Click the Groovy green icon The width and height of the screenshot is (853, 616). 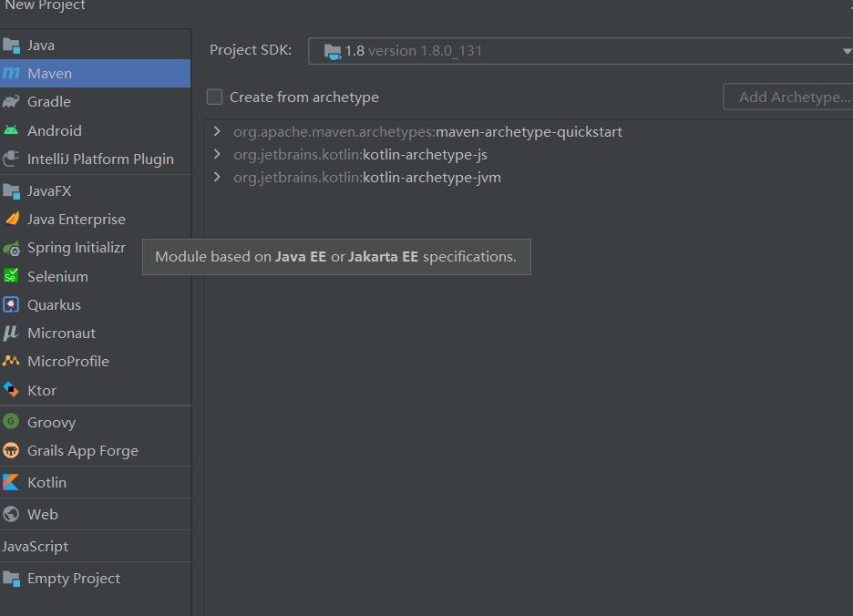point(11,422)
